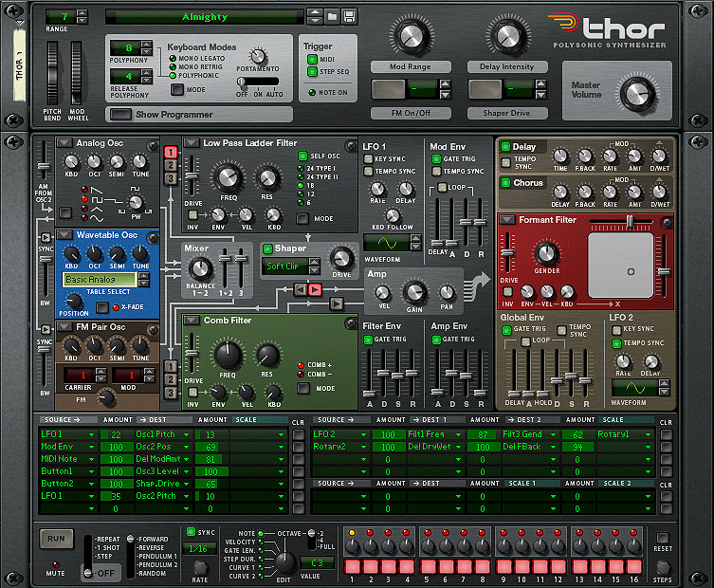Toggle sequencer step 8 red button
Screen dimensions: 714x588
483,566
